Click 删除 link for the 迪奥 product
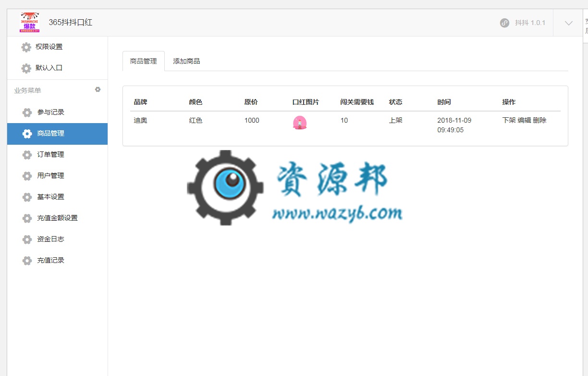Screen dimensions: 588x376 pyautogui.click(x=539, y=120)
